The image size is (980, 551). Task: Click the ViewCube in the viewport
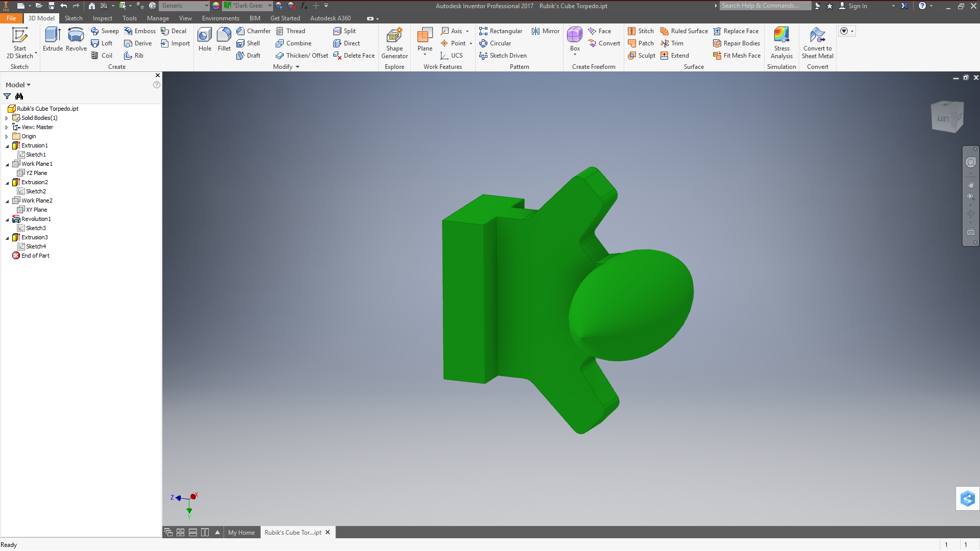947,117
